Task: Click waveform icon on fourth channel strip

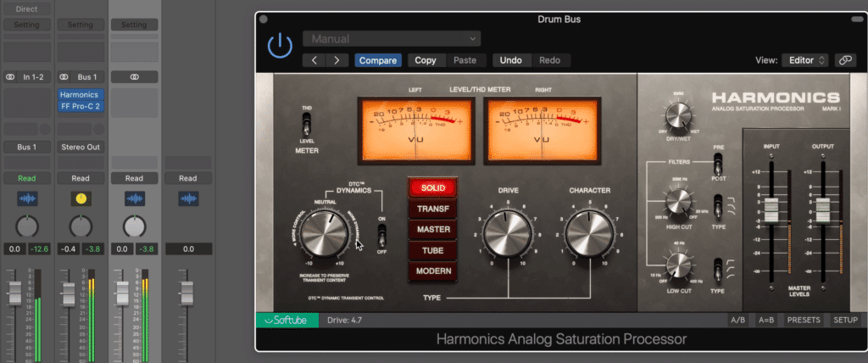Action: [187, 198]
